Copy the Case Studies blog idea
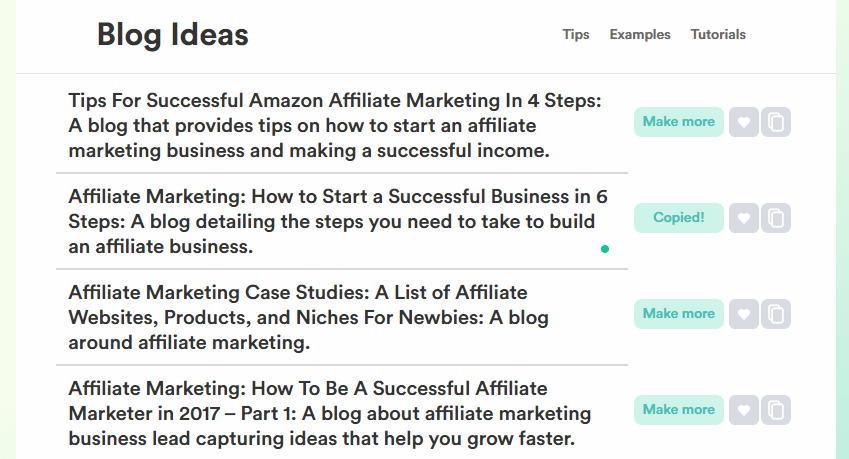This screenshot has width=849, height=459. pyautogui.click(x=776, y=314)
